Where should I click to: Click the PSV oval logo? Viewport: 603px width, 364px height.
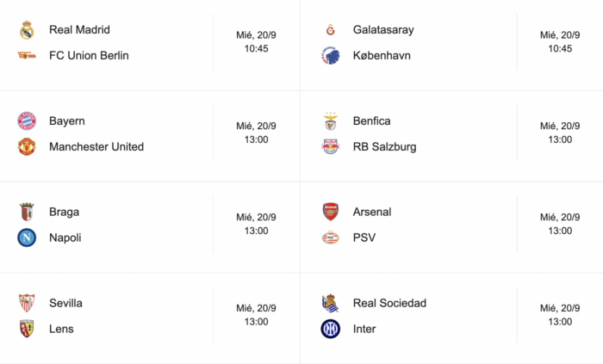(x=330, y=238)
